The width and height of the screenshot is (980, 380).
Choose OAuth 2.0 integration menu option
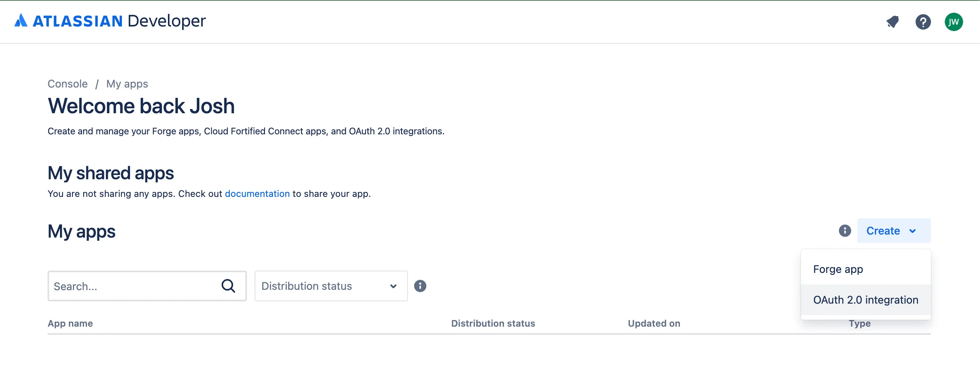point(865,300)
